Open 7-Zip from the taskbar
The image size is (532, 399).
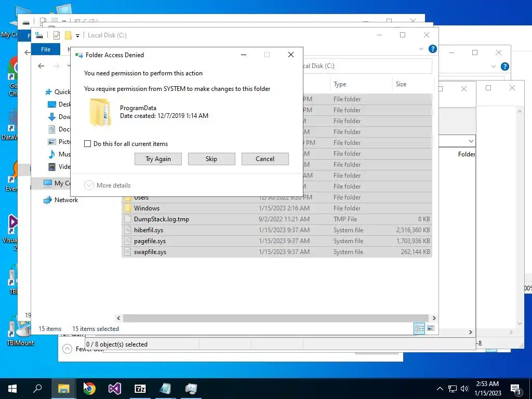(140, 389)
